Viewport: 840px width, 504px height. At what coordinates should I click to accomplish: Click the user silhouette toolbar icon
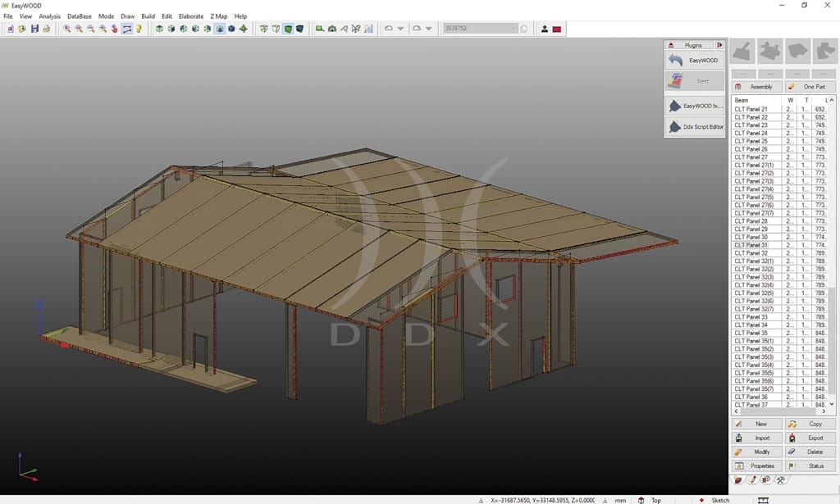(544, 29)
